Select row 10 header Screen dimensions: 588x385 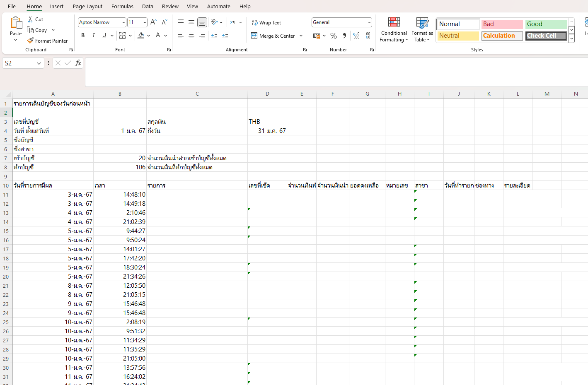[x=6, y=185]
